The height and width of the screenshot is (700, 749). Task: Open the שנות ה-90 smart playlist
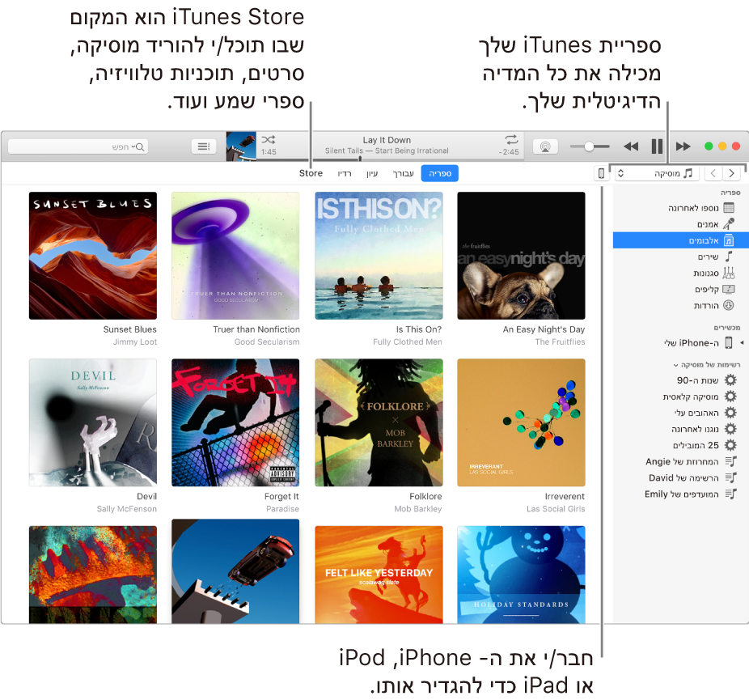pos(681,380)
